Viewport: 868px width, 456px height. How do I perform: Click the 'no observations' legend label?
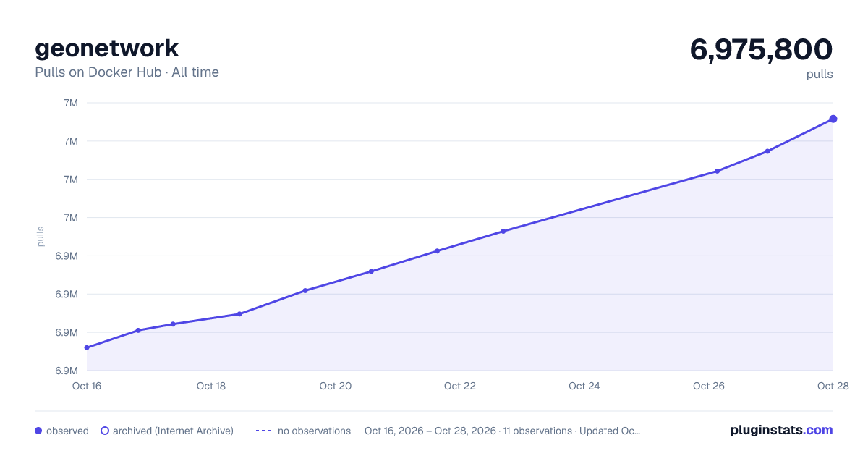click(314, 431)
